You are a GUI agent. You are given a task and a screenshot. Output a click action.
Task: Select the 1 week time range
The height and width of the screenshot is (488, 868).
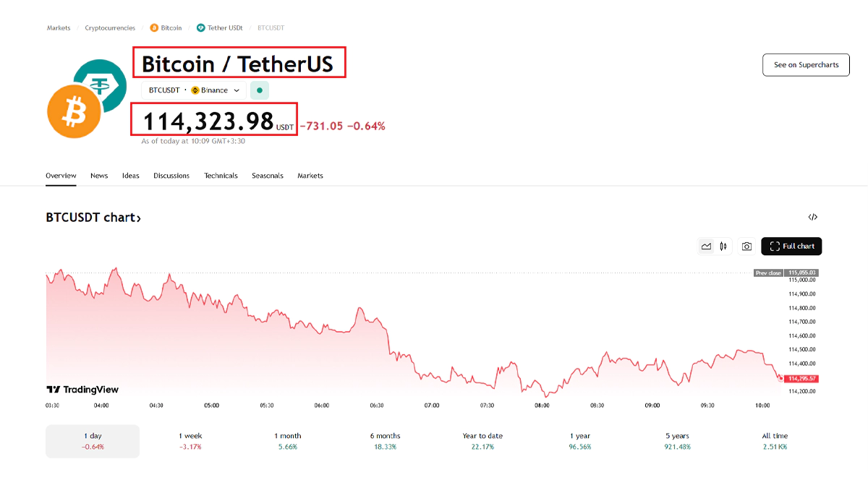pyautogui.click(x=190, y=441)
